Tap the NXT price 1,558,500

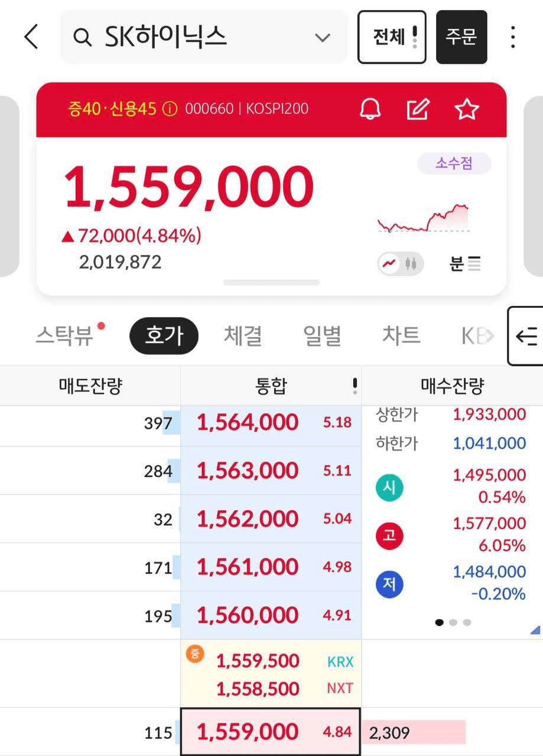258,689
